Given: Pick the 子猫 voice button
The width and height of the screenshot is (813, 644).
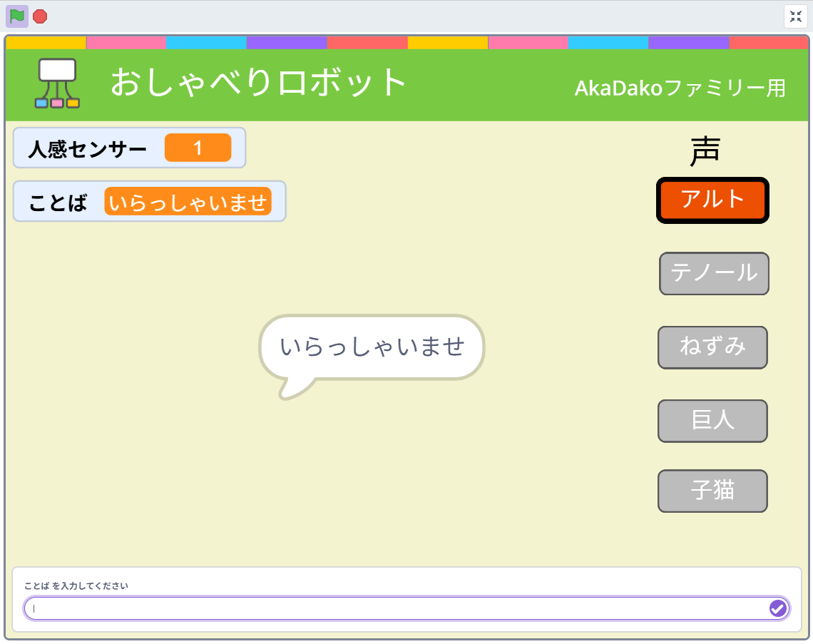Looking at the screenshot, I should click(x=712, y=491).
